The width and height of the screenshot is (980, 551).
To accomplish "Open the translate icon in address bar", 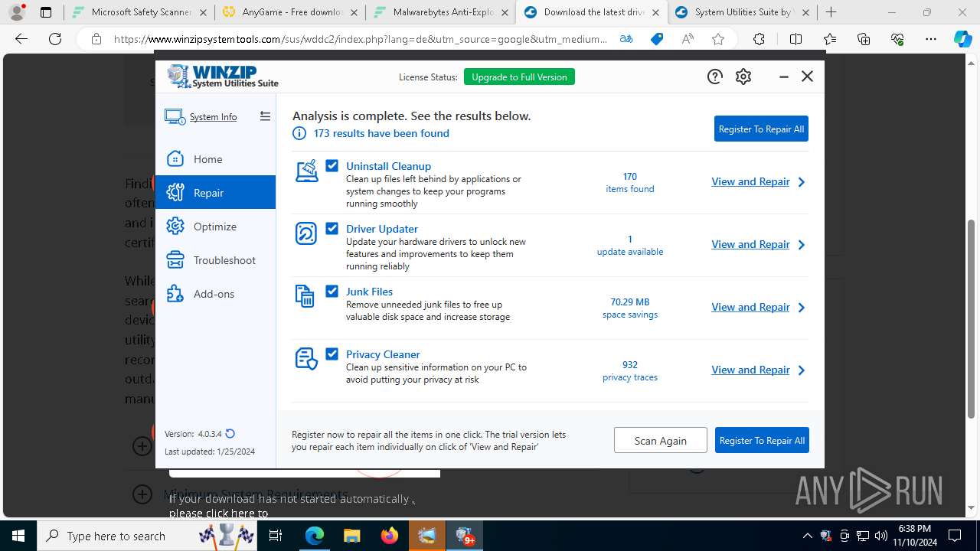I will point(626,40).
